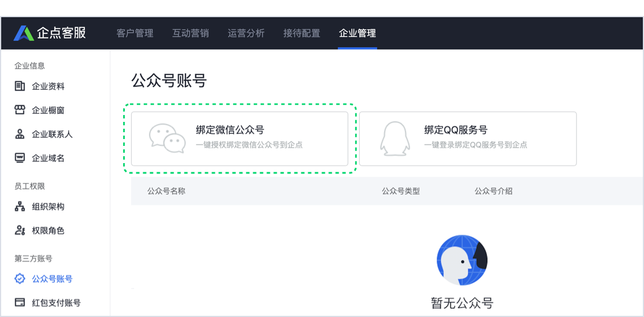Click the 企业资料 document icon
The width and height of the screenshot is (644, 317).
point(19,86)
